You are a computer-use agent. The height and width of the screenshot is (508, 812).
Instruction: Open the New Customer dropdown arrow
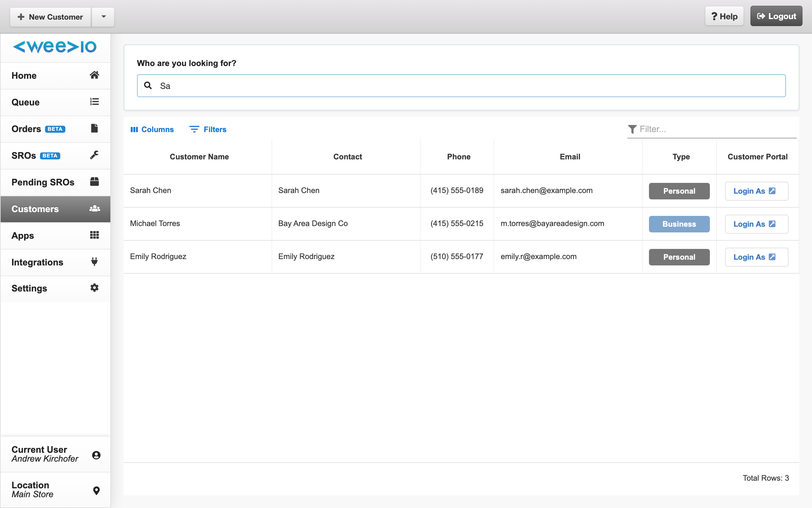103,17
